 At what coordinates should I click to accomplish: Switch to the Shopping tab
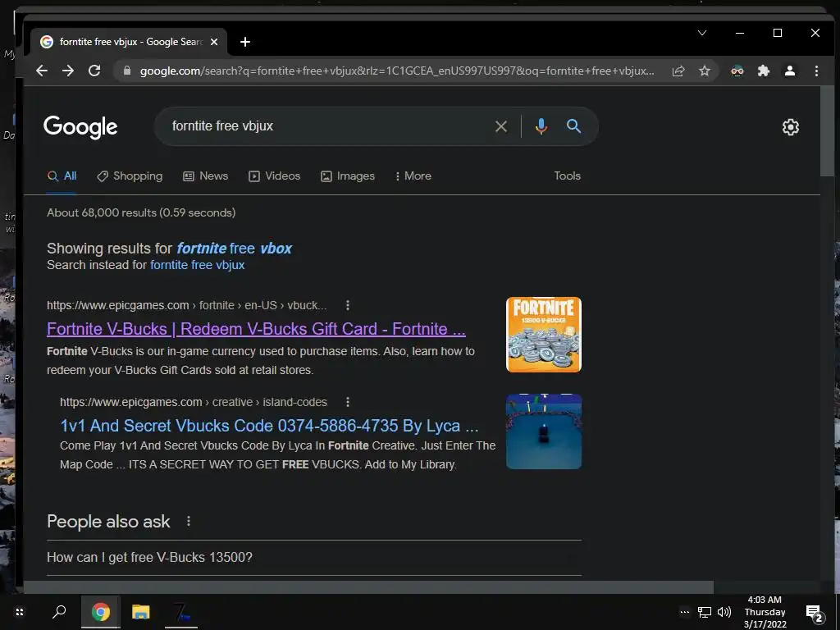pyautogui.click(x=130, y=176)
